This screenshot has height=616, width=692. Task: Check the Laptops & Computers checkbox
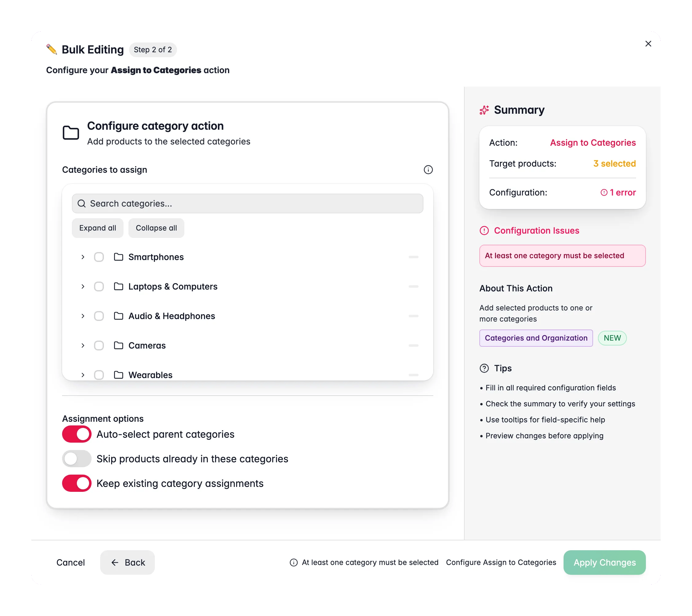[99, 286]
